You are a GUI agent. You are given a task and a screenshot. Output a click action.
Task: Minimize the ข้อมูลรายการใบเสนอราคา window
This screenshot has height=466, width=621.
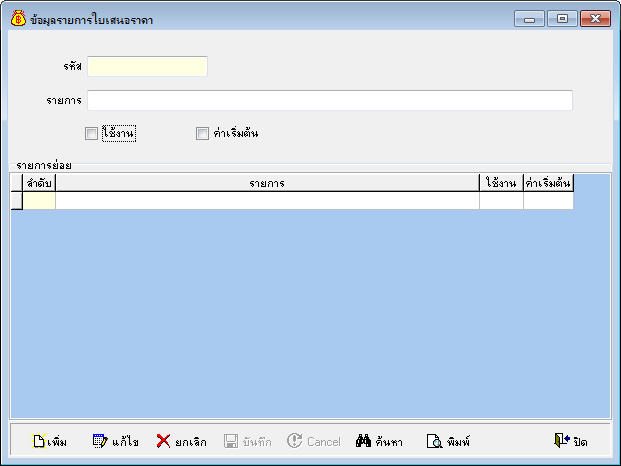click(x=530, y=19)
